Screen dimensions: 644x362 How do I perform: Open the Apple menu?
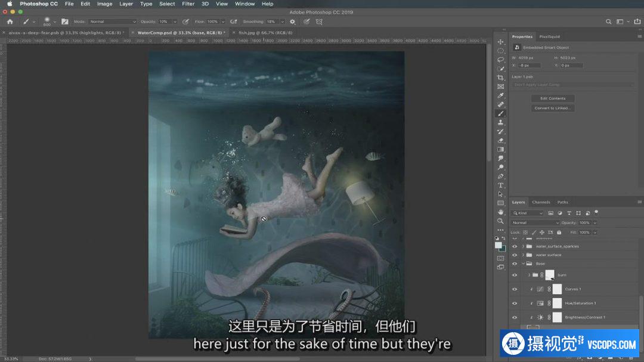(10, 4)
